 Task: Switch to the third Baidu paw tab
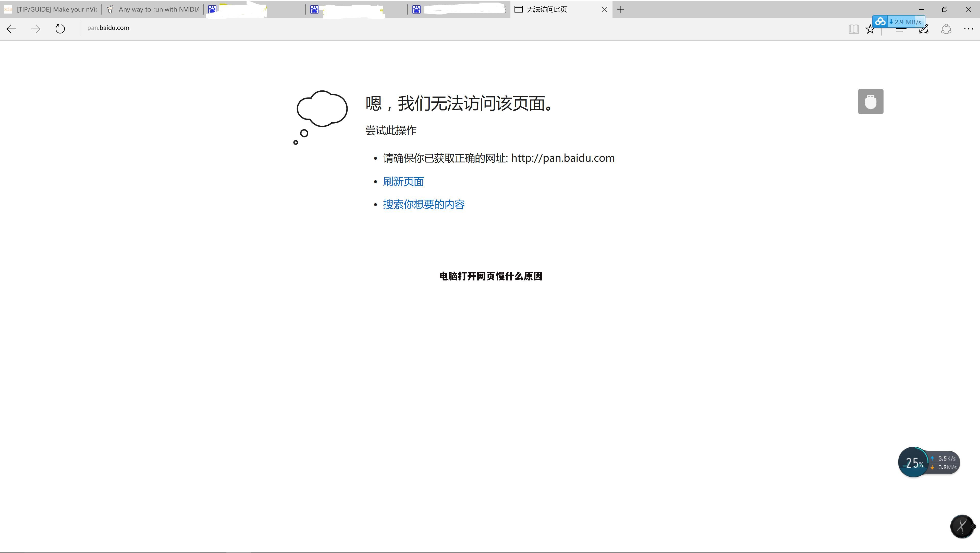pos(459,9)
